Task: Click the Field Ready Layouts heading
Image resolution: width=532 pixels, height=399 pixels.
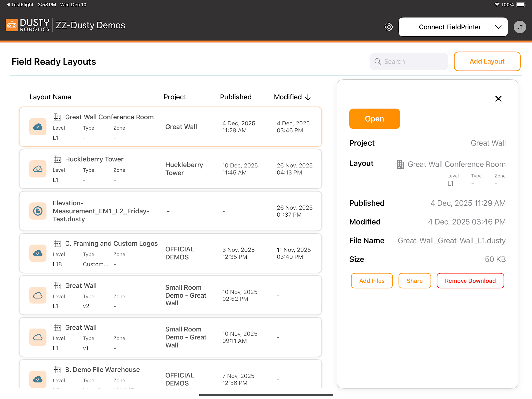Action: coord(54,62)
